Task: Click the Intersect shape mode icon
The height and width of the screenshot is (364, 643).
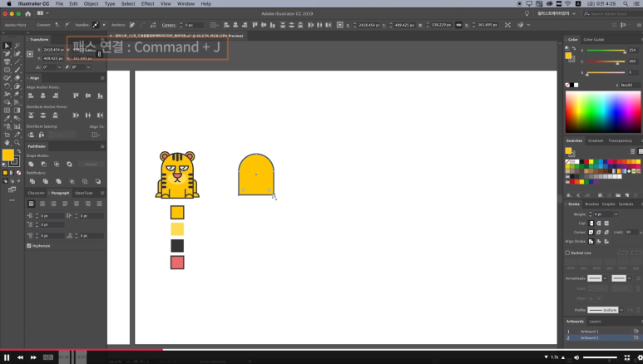Action: point(57,164)
